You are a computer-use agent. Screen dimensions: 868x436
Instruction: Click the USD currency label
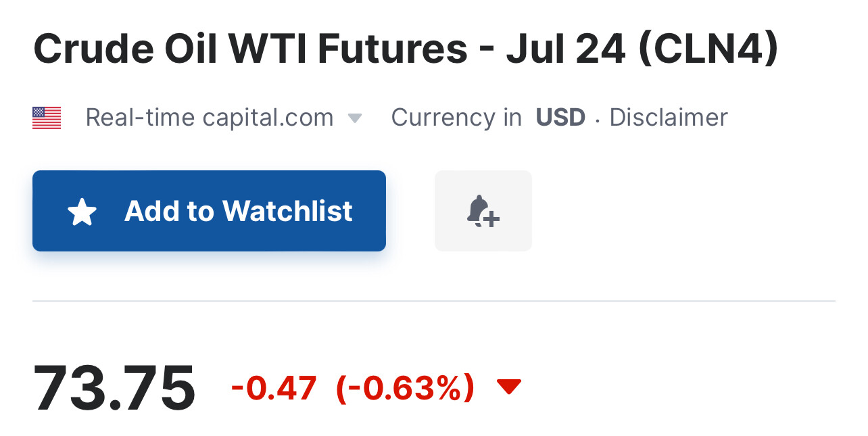click(560, 118)
